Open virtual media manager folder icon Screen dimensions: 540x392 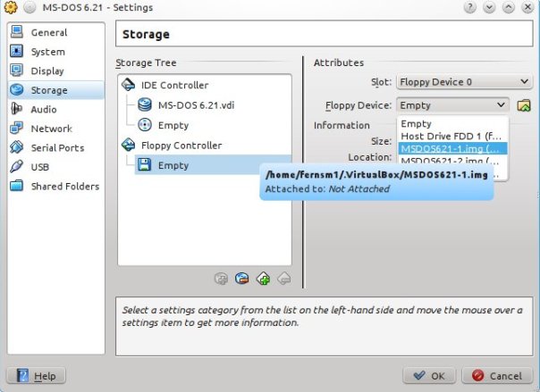(524, 105)
